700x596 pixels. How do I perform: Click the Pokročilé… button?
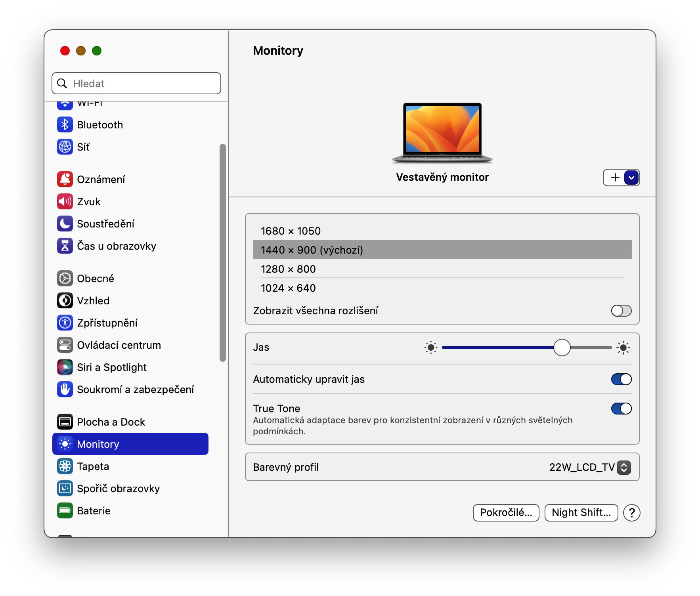click(506, 513)
